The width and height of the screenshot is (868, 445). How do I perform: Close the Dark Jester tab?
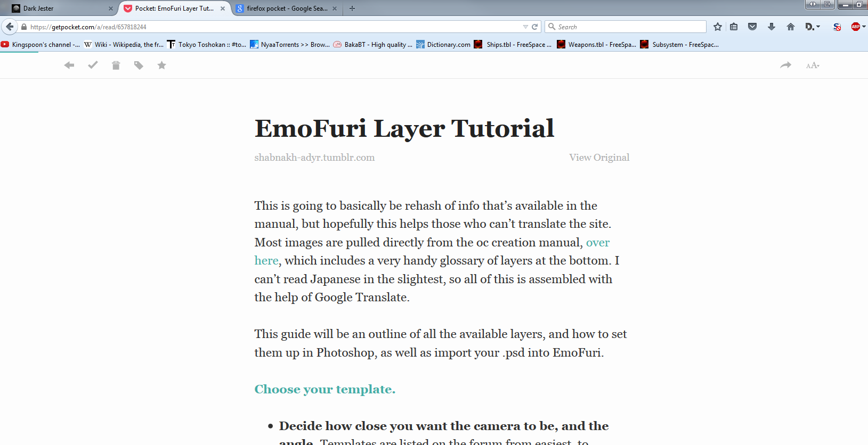tap(111, 9)
